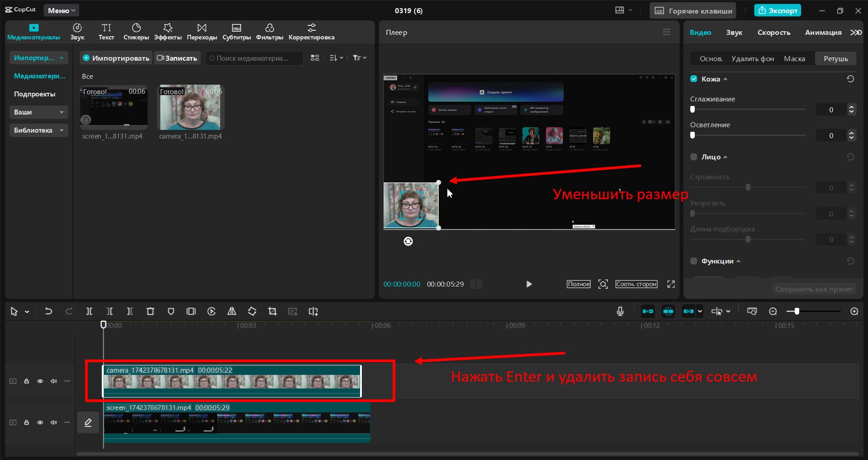The image size is (868, 460).
Task: Open the Фильтры filters panel
Action: 270,32
